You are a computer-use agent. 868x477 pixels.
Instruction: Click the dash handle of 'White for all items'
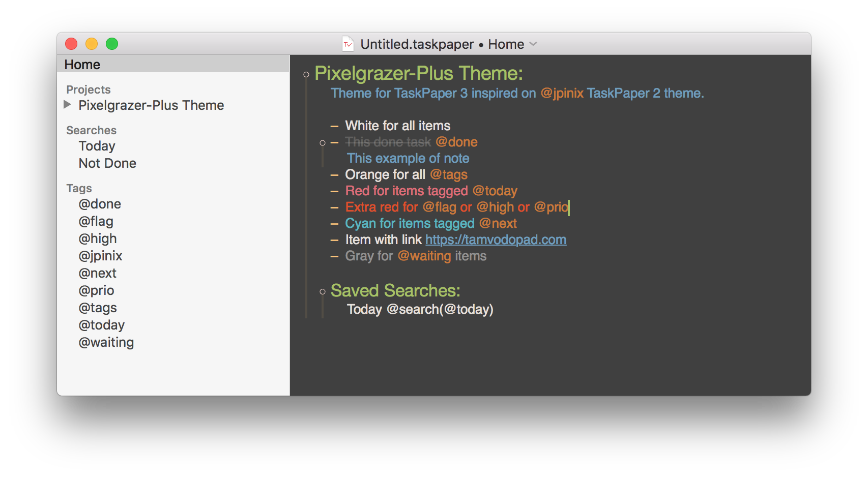[x=334, y=126]
